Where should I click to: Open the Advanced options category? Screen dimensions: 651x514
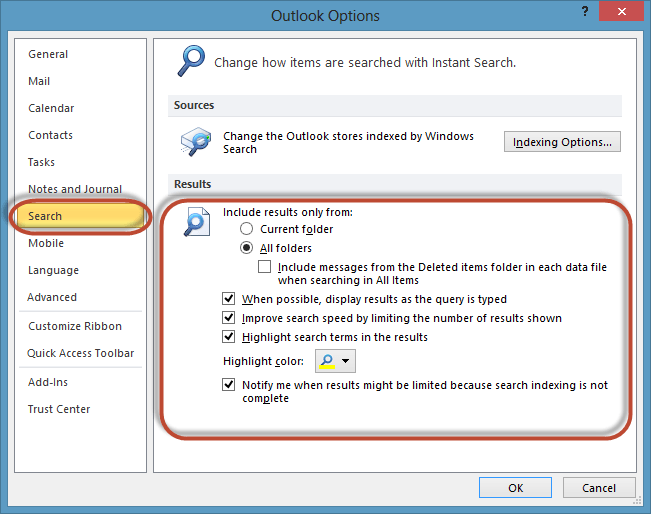click(x=52, y=297)
